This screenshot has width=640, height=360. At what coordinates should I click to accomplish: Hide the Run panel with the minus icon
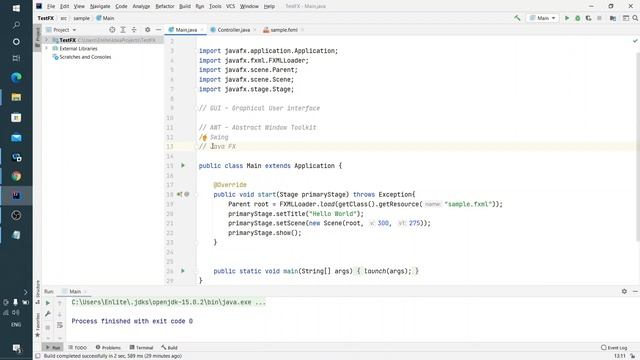635,291
